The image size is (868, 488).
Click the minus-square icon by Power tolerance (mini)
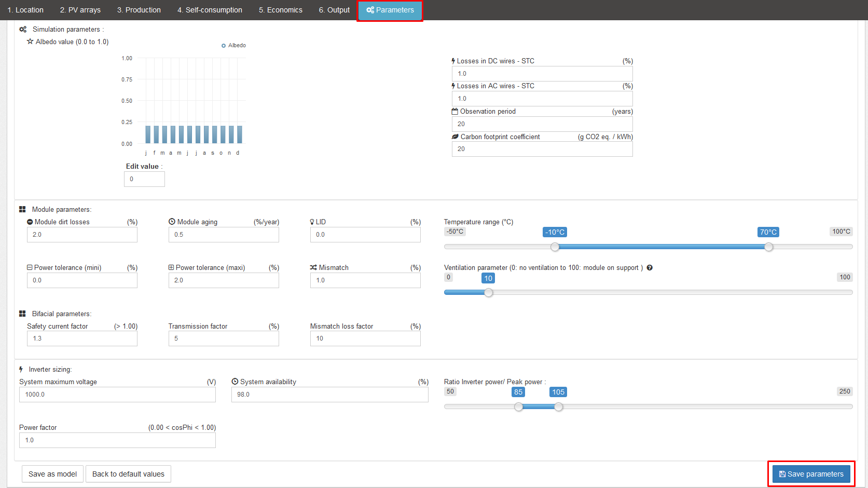(30, 267)
